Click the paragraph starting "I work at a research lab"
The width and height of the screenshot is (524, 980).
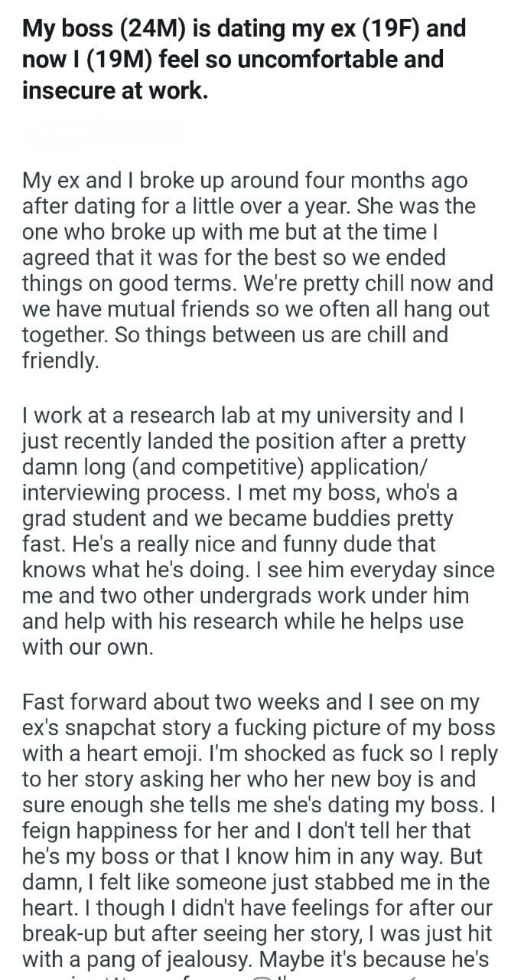click(x=257, y=531)
